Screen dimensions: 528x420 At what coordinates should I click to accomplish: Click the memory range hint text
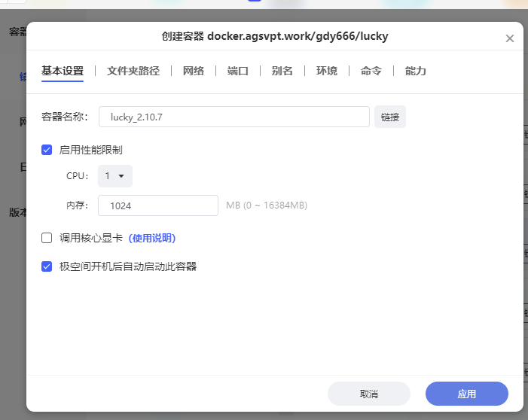click(x=267, y=205)
